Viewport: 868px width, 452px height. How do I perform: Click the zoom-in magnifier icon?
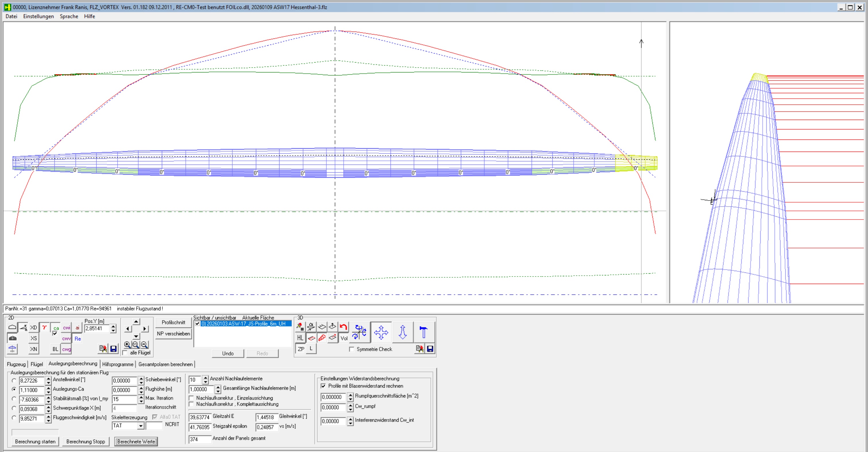pos(127,344)
